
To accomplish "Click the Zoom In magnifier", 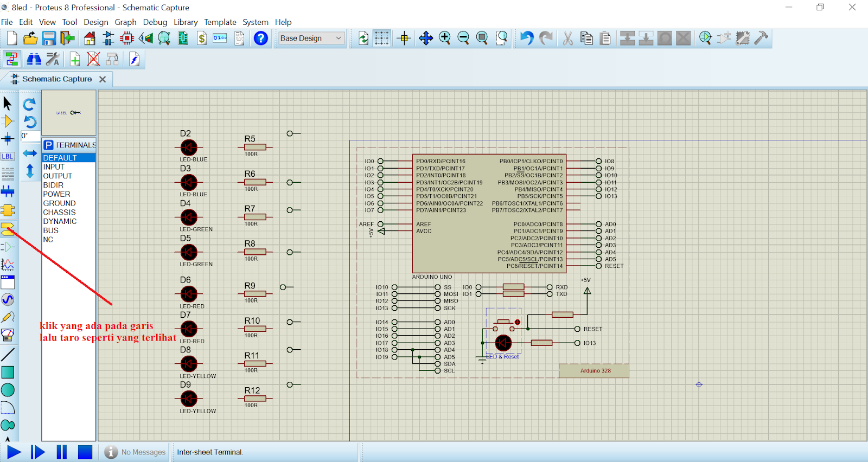I will 445,38.
